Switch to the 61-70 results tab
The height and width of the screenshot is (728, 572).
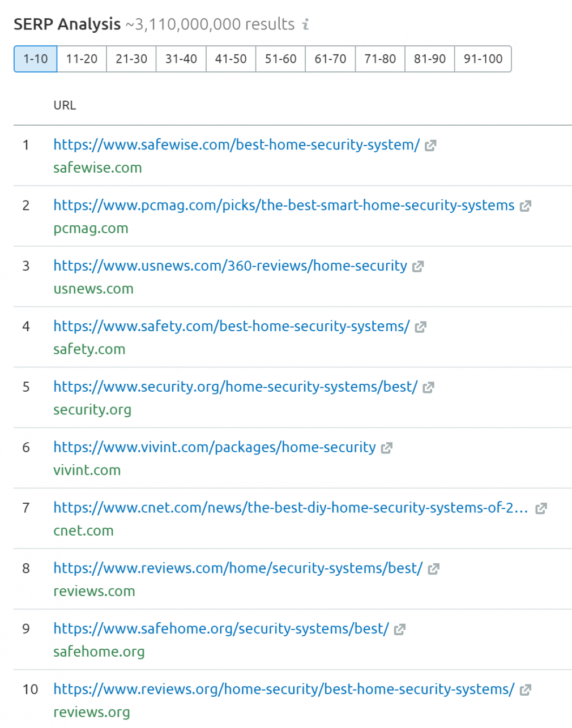(331, 59)
